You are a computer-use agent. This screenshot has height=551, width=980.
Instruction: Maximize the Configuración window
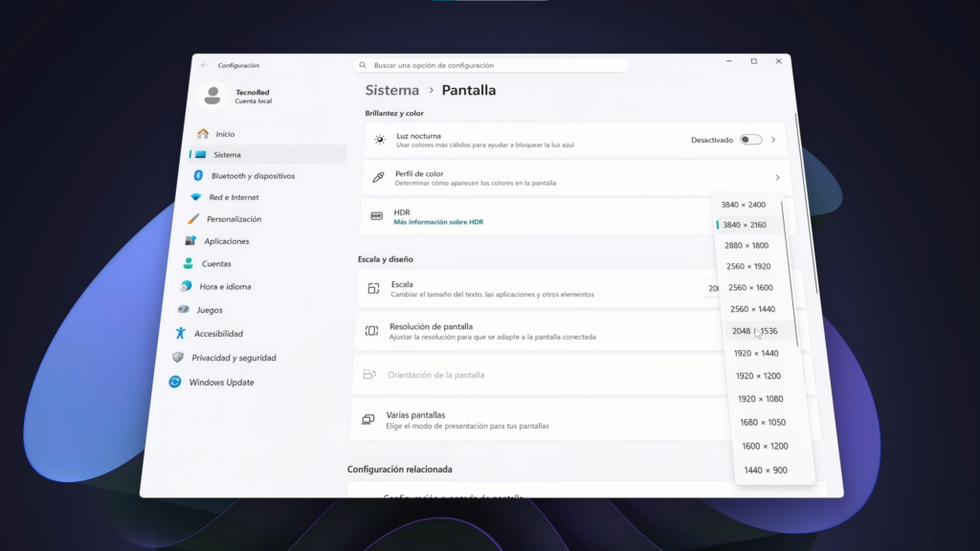pos(754,61)
